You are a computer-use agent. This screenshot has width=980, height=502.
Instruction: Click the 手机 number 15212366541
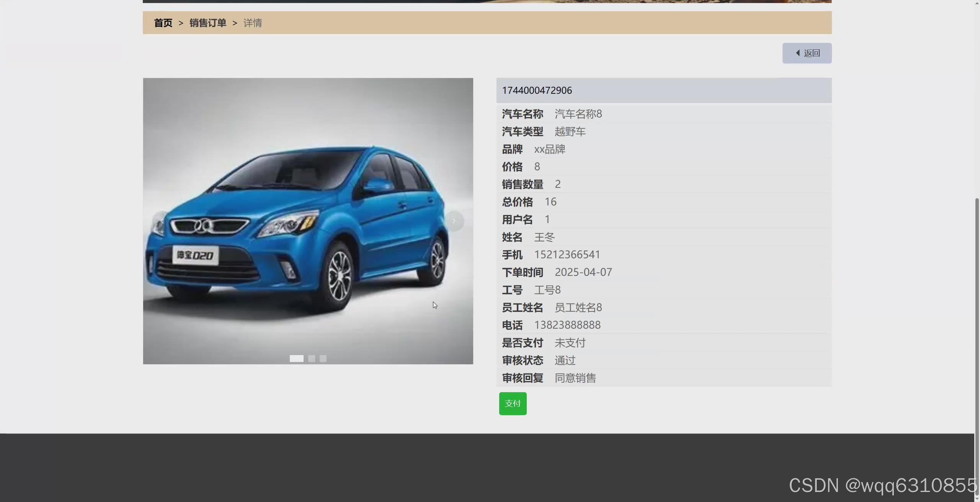567,254
